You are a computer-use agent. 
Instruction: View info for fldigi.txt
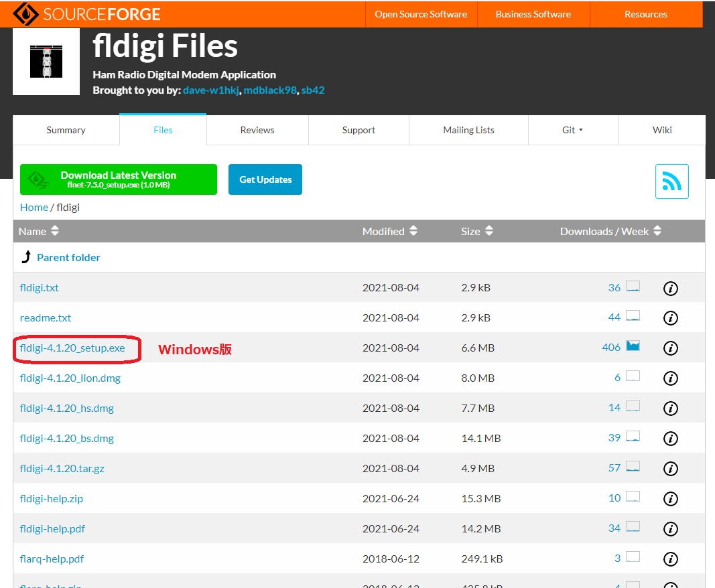click(670, 288)
